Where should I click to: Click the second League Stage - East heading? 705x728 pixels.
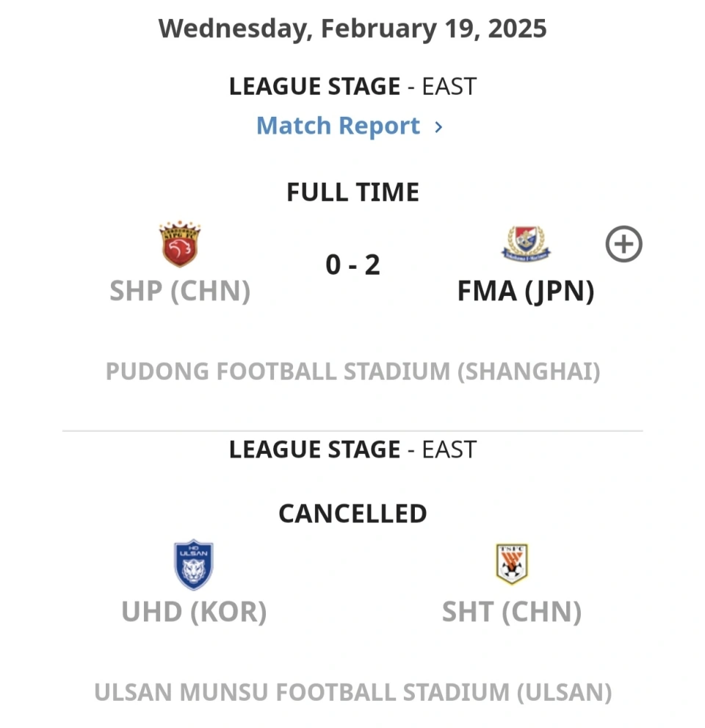coord(352,450)
